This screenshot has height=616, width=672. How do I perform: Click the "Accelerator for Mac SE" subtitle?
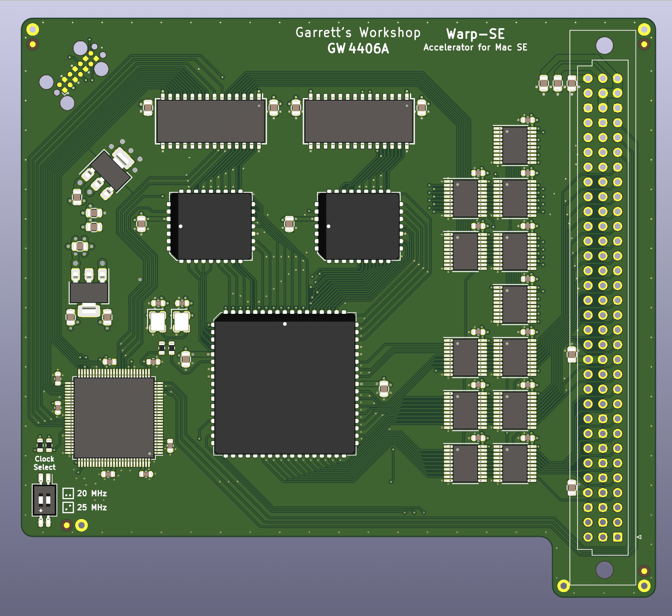tap(475, 47)
